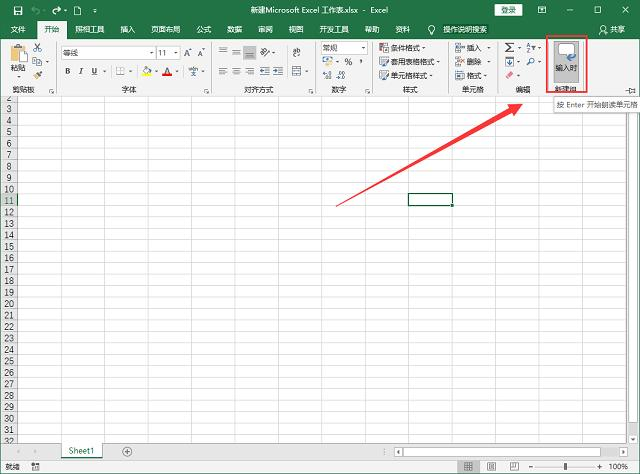This screenshot has height=474, width=640.
Task: Copy the selection with the copy icon
Action: point(38,61)
